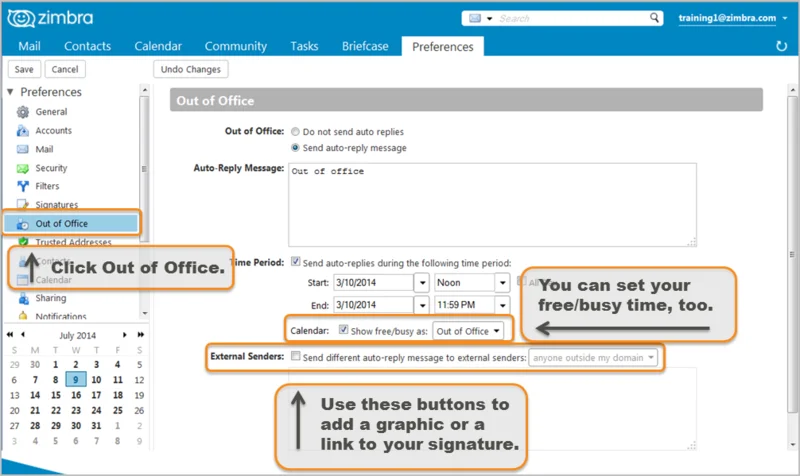Image resolution: width=800 pixels, height=476 pixels.
Task: Open the Start date dropdown
Action: [x=422, y=283]
